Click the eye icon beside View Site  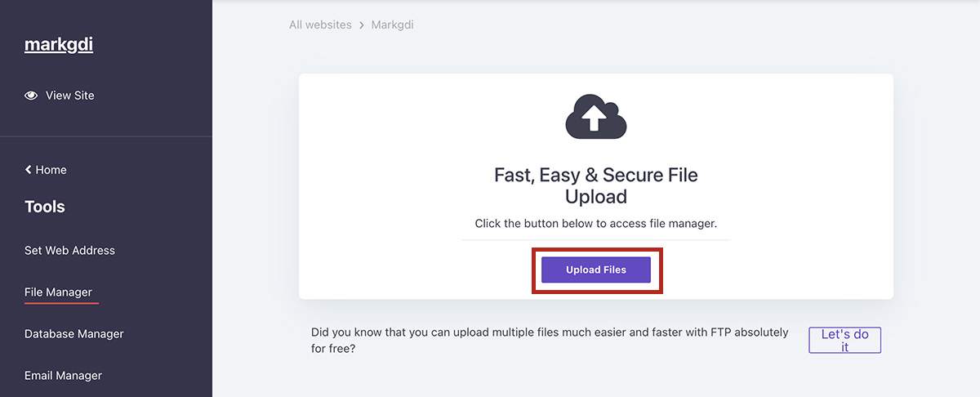pyautogui.click(x=31, y=96)
